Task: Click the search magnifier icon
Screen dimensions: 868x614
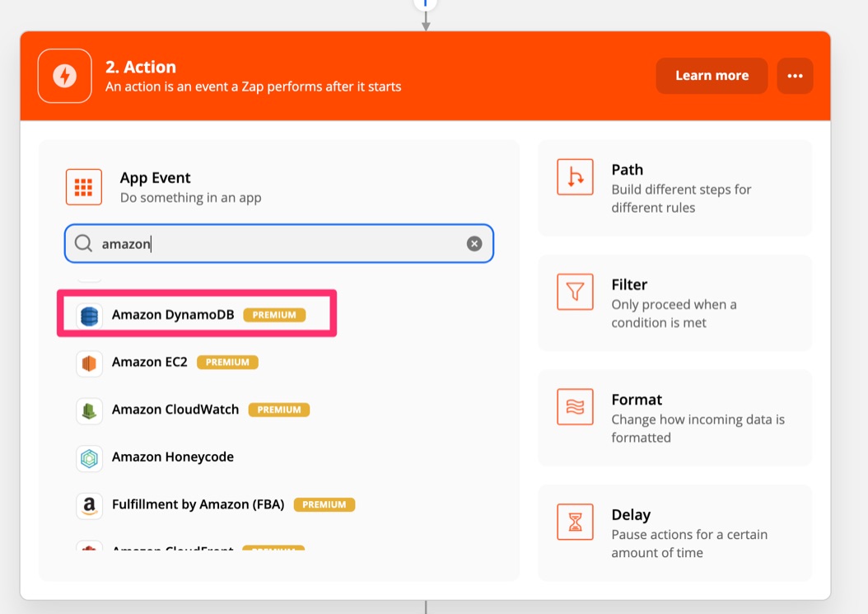Action: click(x=83, y=243)
